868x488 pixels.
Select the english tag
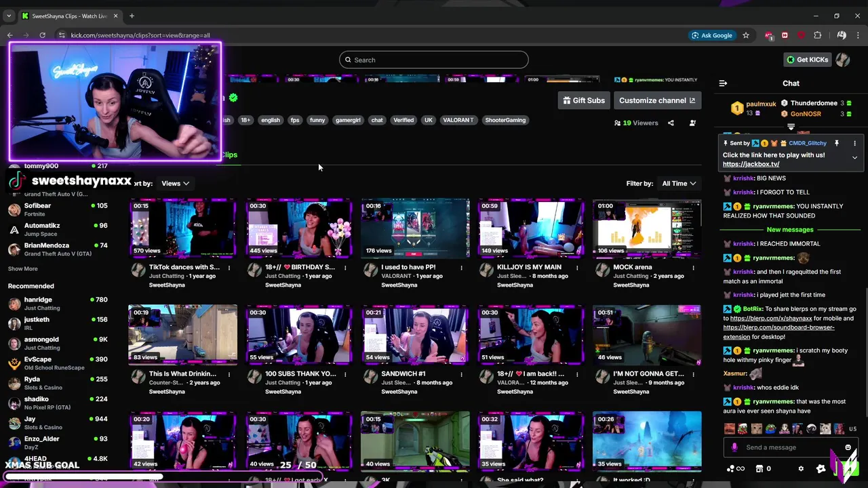(270, 120)
